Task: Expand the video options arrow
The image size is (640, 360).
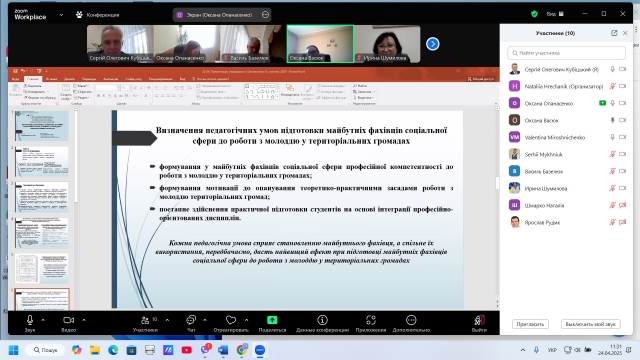Action: (x=84, y=320)
